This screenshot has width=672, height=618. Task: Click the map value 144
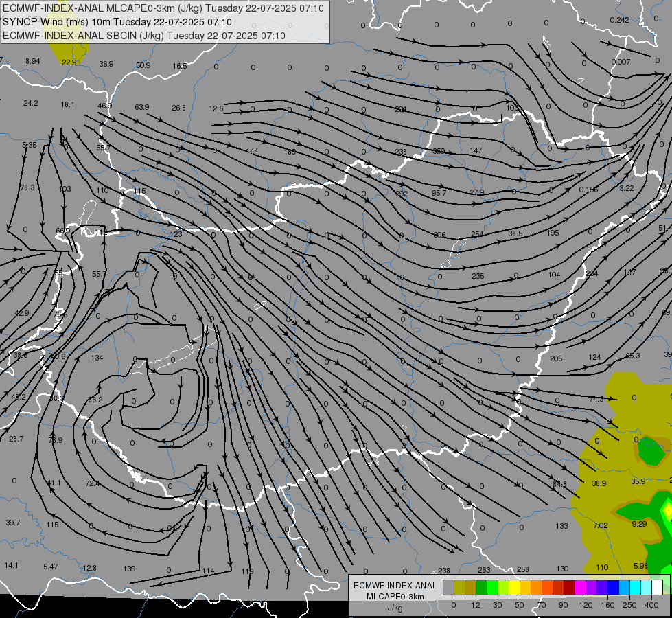[x=252, y=151]
